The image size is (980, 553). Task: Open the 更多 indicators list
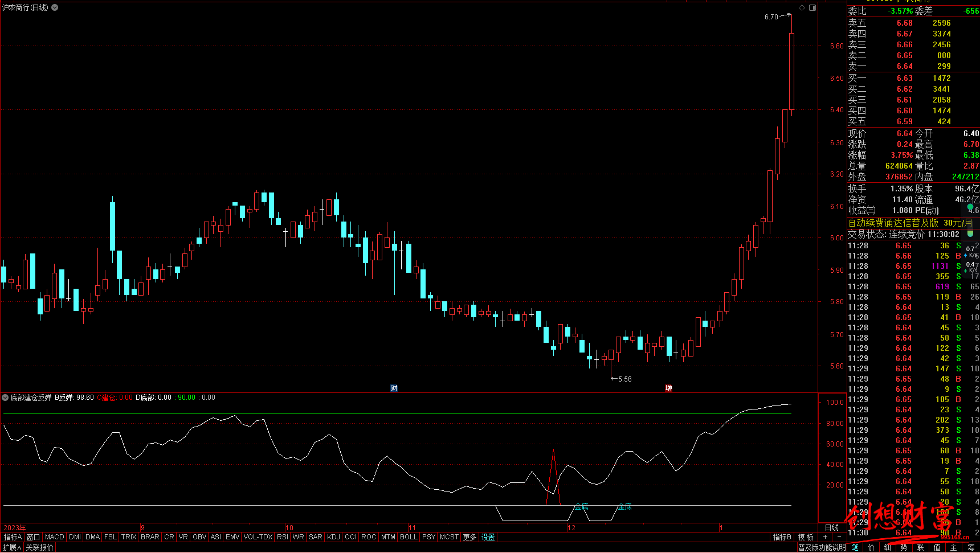tap(469, 537)
